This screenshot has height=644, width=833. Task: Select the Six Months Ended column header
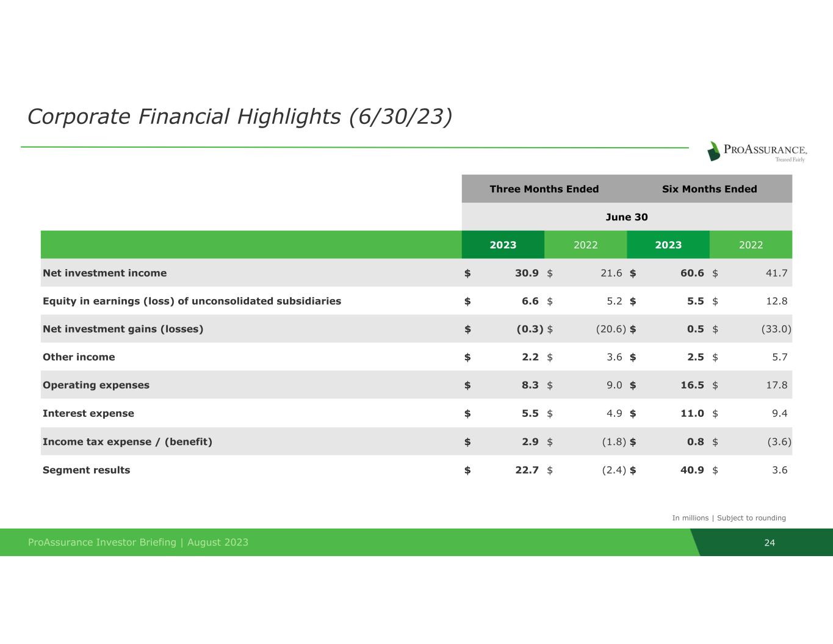(x=709, y=189)
